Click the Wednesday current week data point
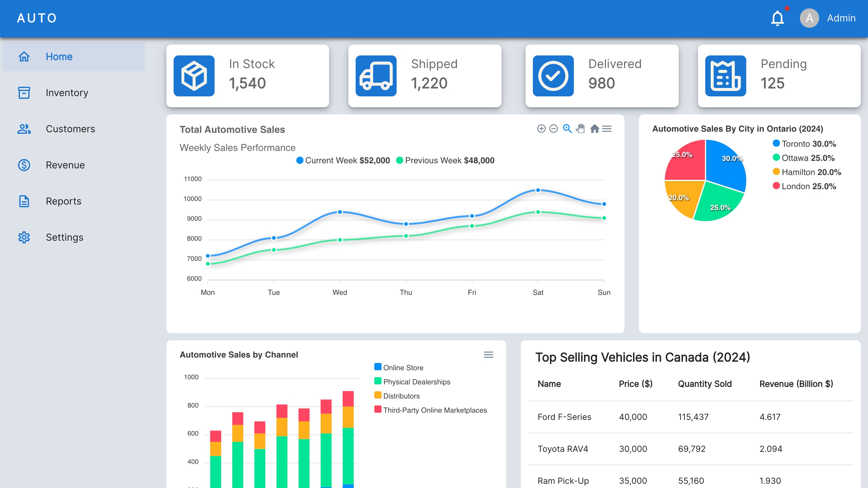Image resolution: width=868 pixels, height=488 pixels. [340, 212]
